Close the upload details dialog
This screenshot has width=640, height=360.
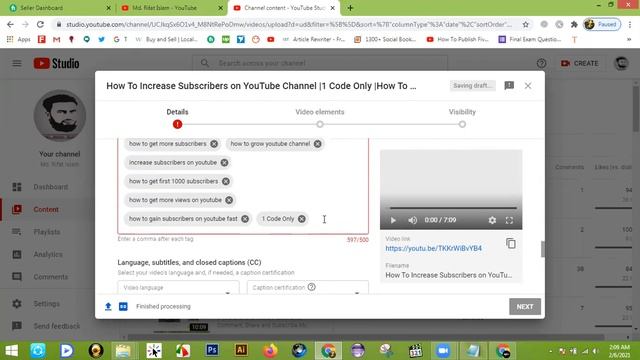click(528, 86)
